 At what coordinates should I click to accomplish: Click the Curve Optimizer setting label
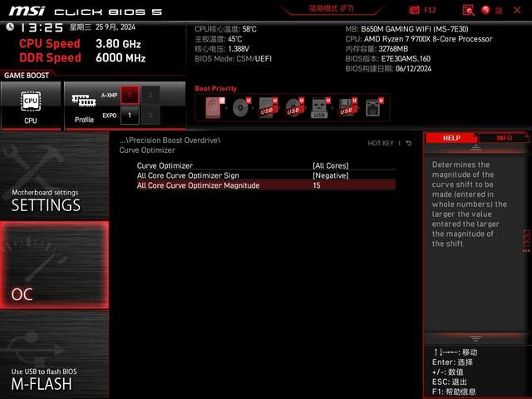coord(165,166)
